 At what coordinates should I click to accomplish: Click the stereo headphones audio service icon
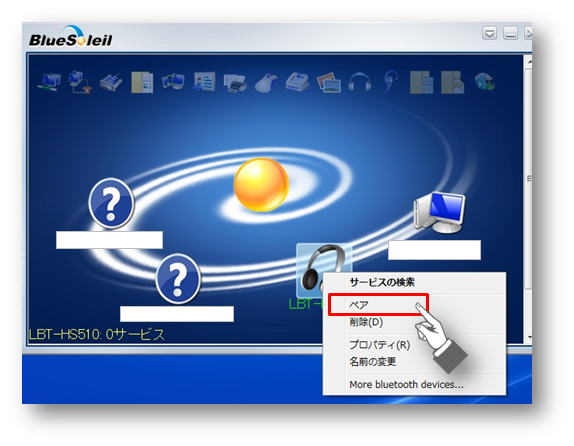359,82
